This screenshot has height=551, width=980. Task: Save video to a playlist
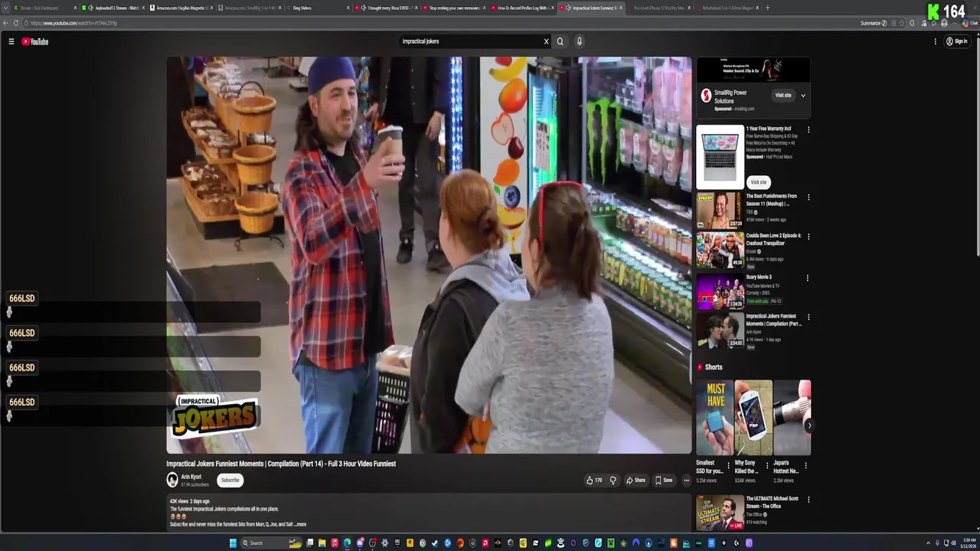point(664,481)
